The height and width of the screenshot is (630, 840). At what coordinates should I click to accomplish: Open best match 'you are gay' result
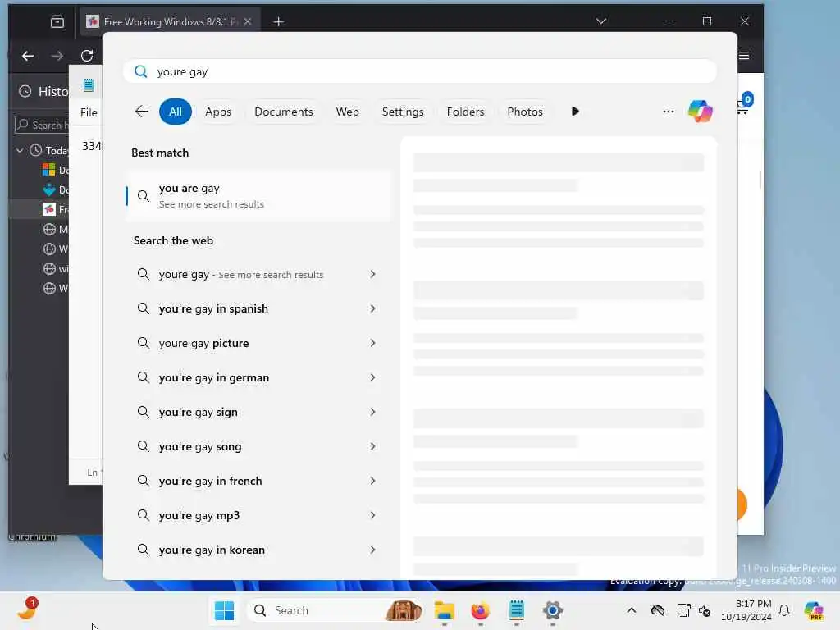coord(259,196)
